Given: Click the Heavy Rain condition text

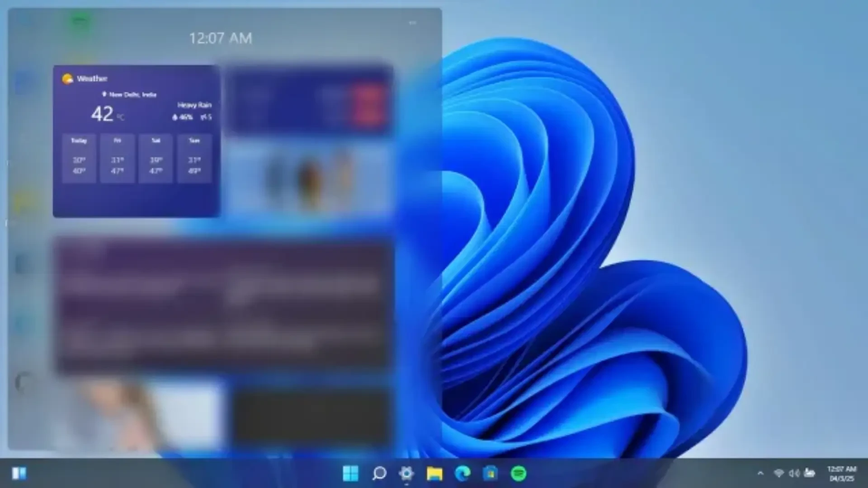Looking at the screenshot, I should coord(194,105).
